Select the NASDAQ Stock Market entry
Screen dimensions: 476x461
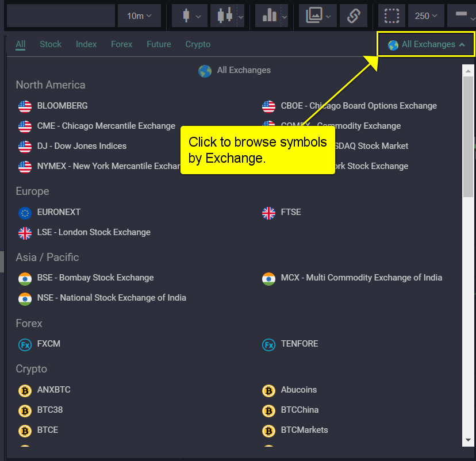point(371,146)
